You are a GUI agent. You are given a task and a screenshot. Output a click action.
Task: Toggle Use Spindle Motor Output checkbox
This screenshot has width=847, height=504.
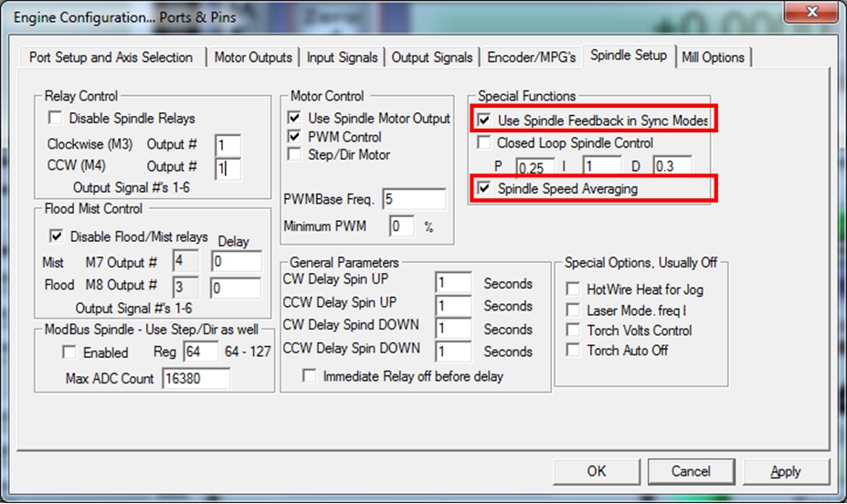point(294,118)
